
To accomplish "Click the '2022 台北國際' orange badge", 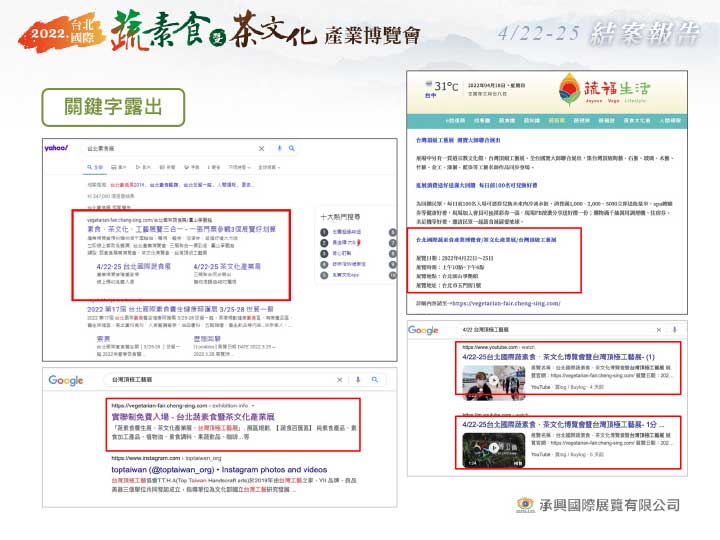I will click(63, 32).
